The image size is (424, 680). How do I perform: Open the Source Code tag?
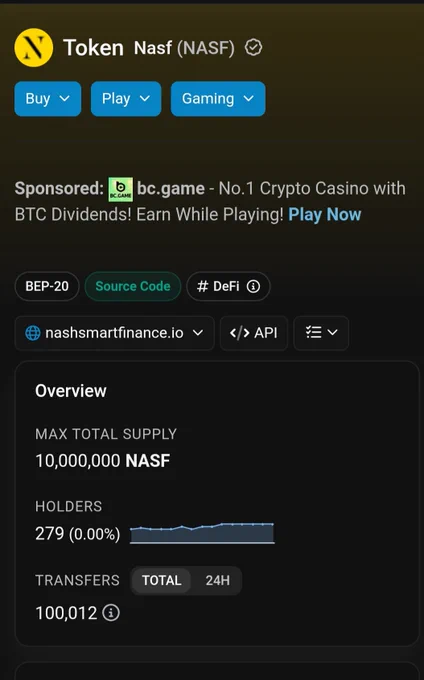pos(133,286)
